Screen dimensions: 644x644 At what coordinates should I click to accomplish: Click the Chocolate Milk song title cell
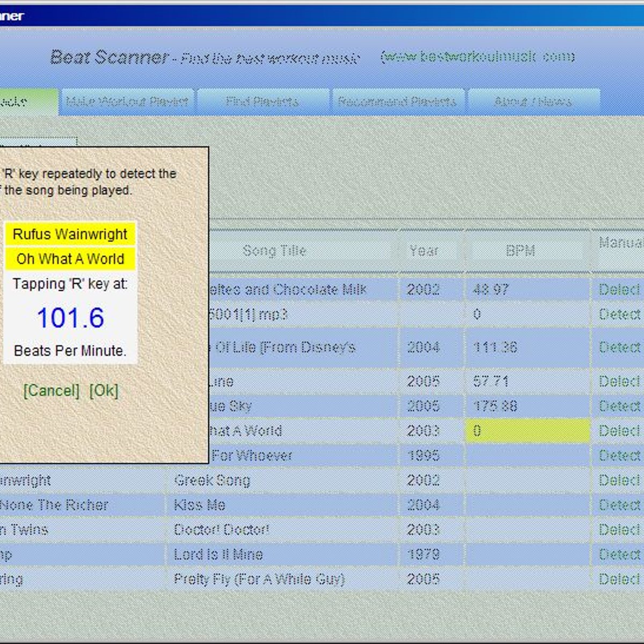(x=303, y=290)
